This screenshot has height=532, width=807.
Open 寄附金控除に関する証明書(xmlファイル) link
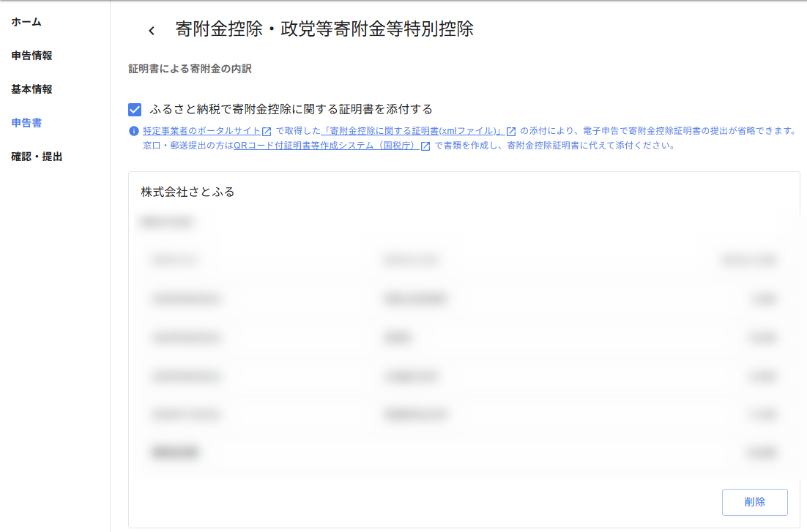[x=412, y=131]
